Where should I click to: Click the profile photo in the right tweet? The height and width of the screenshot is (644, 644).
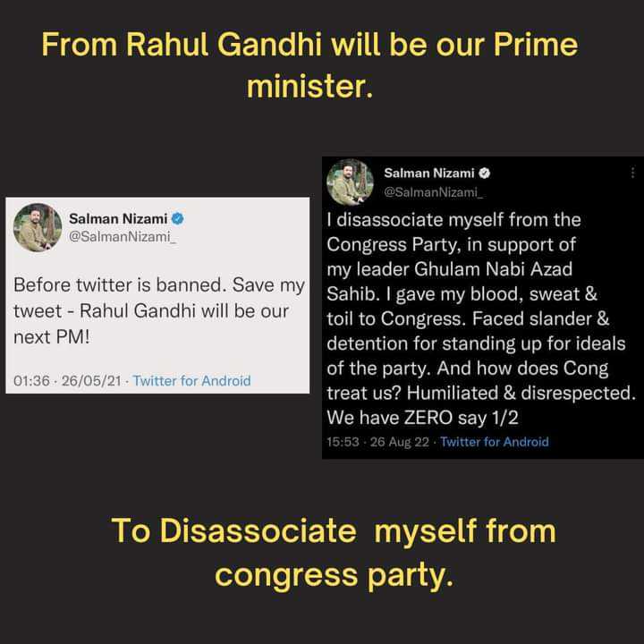[x=350, y=182]
